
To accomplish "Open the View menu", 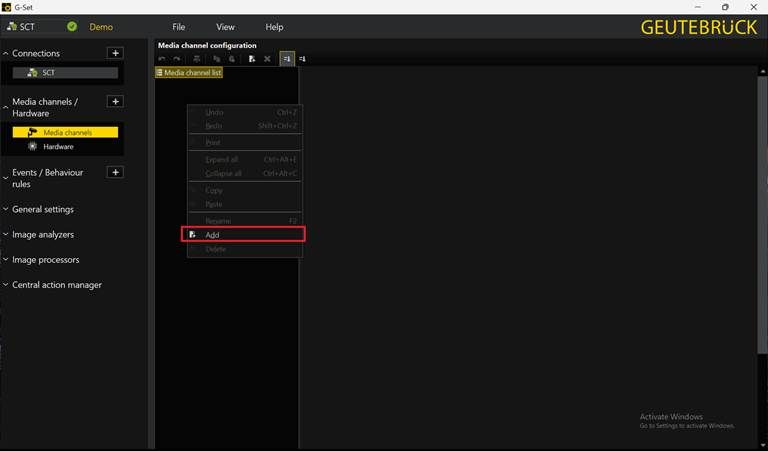I will (x=225, y=27).
